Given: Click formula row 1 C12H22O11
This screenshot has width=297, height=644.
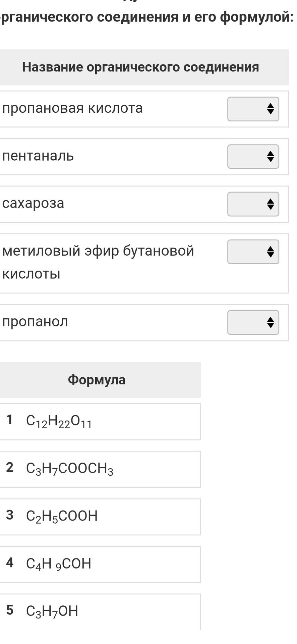Looking at the screenshot, I should tap(100, 422).
